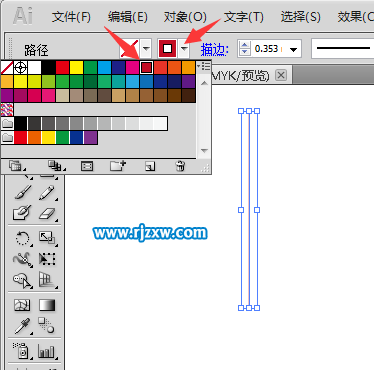Open the 效果 menu
Screen dimensions: 374x370
click(355, 17)
